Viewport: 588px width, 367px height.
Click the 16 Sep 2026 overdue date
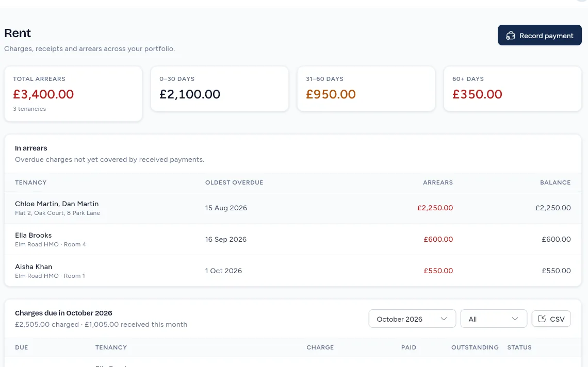pyautogui.click(x=226, y=239)
